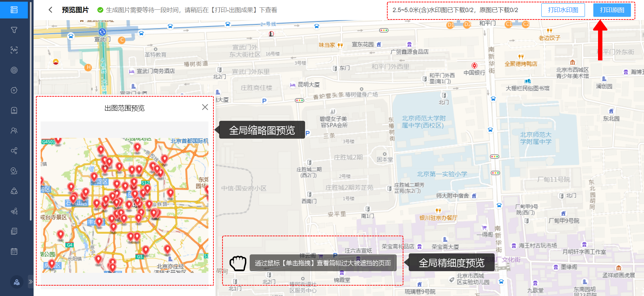Select the concentric target icon in sidebar
This screenshot has width=644, height=296.
pyautogui.click(x=14, y=70)
